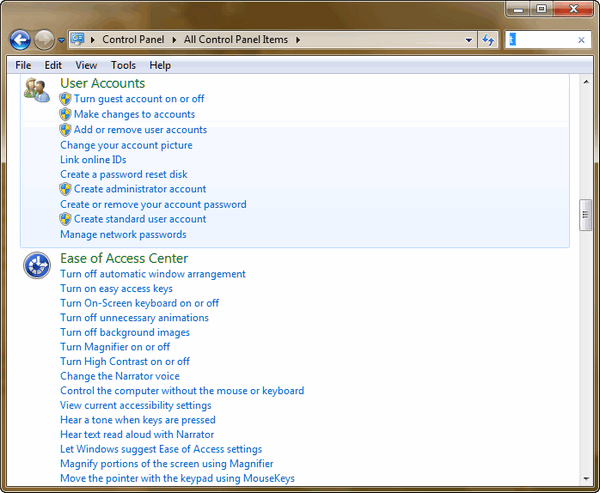Maximize the Control Panel window
Screen dimensions: 600x493
pyautogui.click(x=541, y=9)
